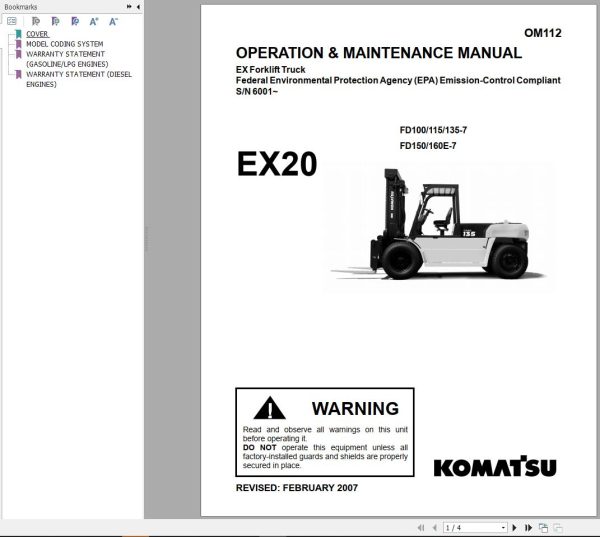Image resolution: width=600 pixels, height=537 pixels.
Task: Click the second purple bookmark tool icon
Action: click(55, 21)
